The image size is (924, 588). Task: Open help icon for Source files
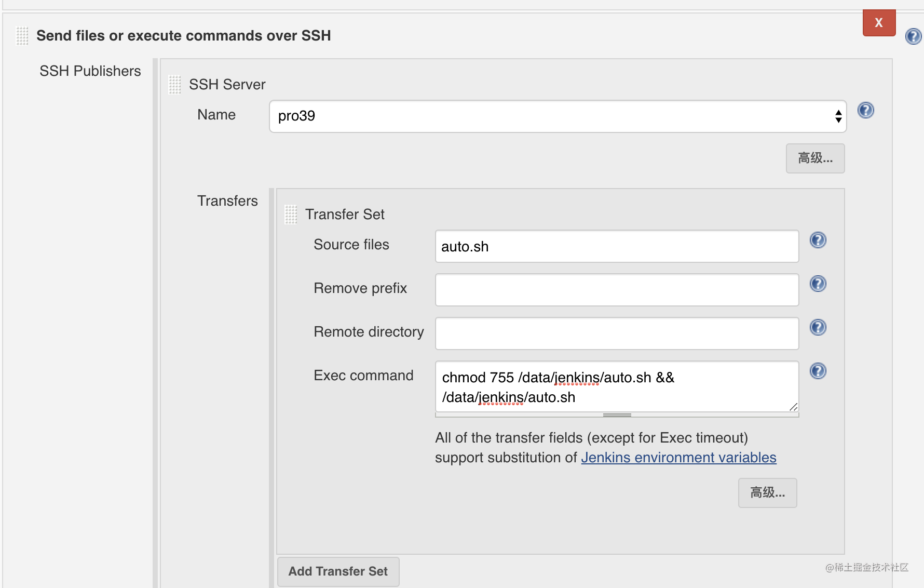click(818, 240)
